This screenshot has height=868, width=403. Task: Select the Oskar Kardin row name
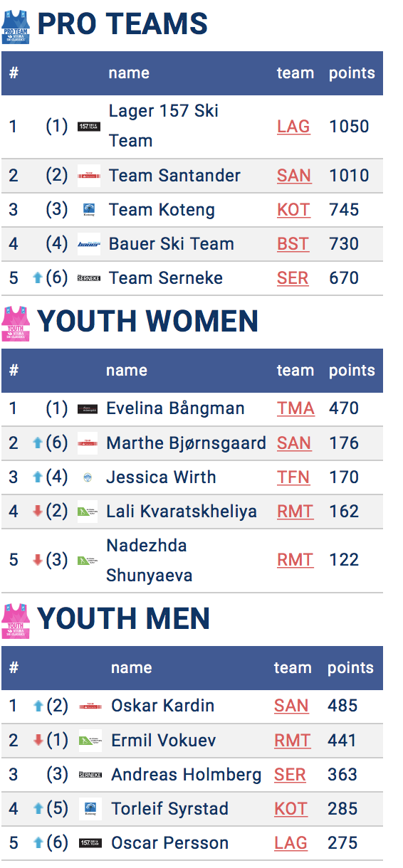tap(162, 706)
